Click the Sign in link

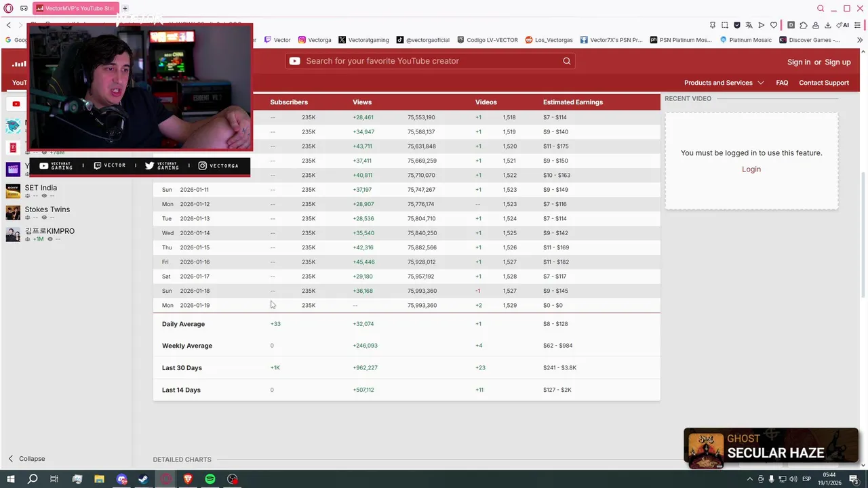(799, 62)
